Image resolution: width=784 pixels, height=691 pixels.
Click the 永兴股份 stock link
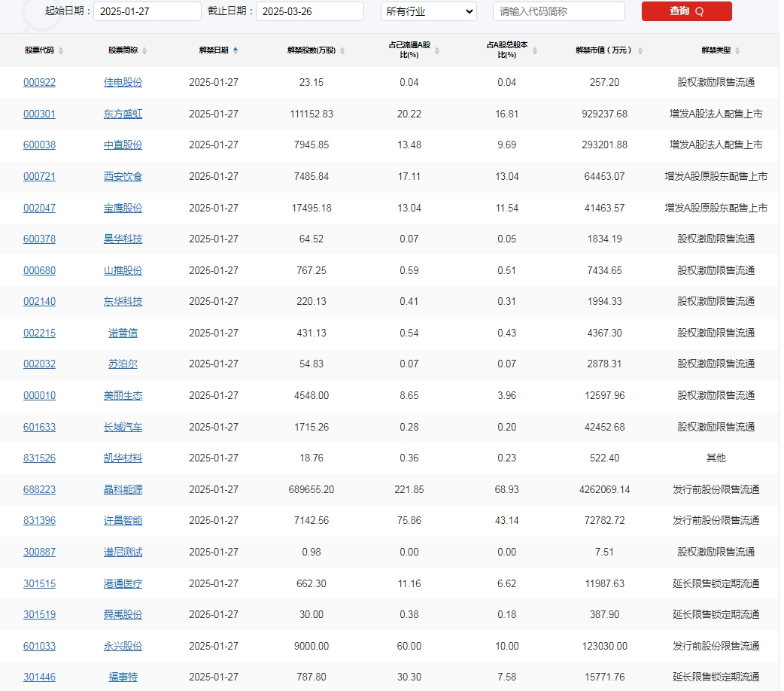click(123, 647)
